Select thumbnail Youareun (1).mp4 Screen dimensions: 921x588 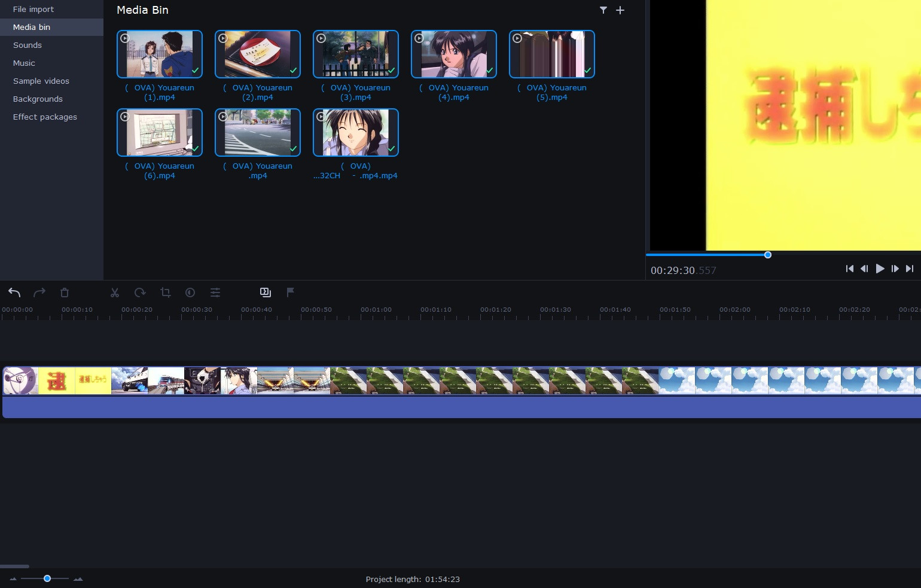(160, 54)
